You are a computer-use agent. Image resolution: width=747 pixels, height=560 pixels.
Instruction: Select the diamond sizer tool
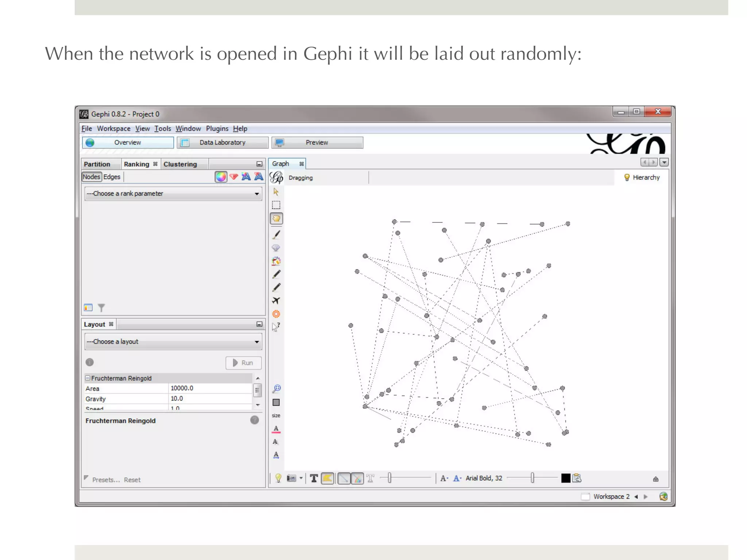point(276,248)
